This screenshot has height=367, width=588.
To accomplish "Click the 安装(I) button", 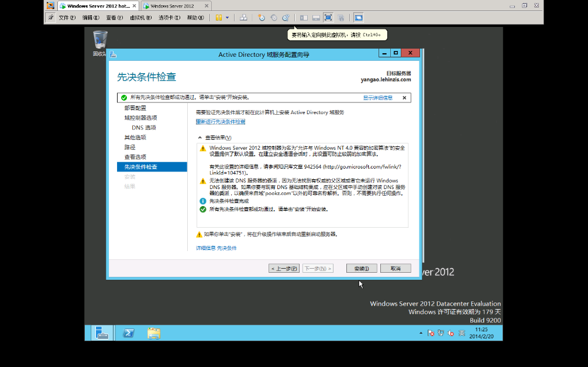I will (x=362, y=268).
